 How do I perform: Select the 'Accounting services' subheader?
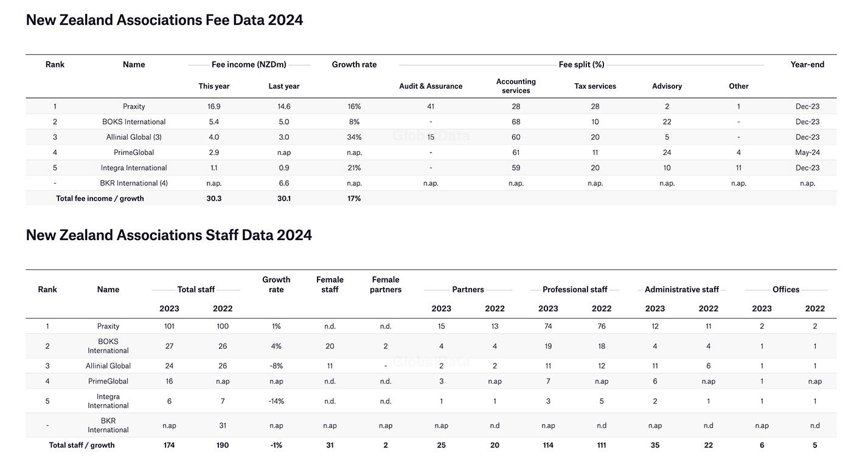[x=516, y=86]
